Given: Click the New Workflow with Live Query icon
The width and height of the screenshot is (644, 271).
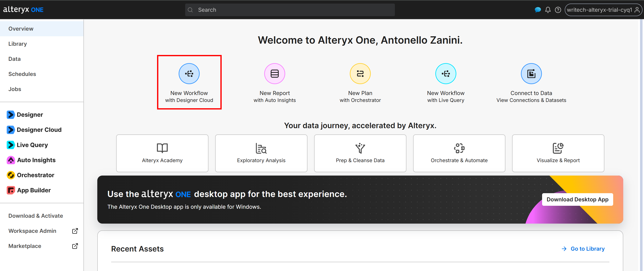Looking at the screenshot, I should pyautogui.click(x=445, y=73).
